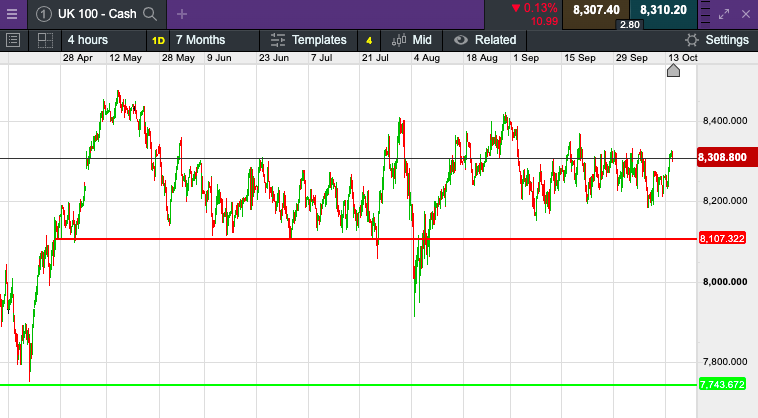Image resolution: width=758 pixels, height=418 pixels.
Task: Click the 13 Oct date label
Action: pos(683,58)
